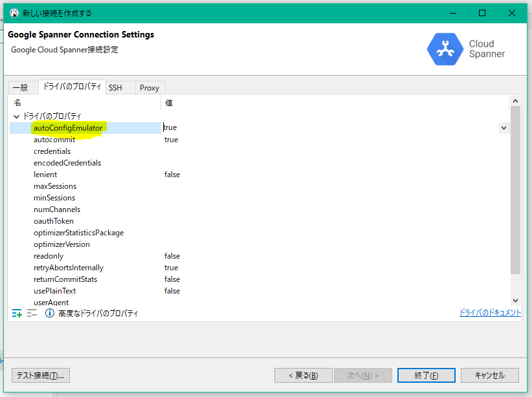Viewport: 532px width, 397px height.
Task: Click the true value of retryAbortsInternally
Action: click(172, 268)
